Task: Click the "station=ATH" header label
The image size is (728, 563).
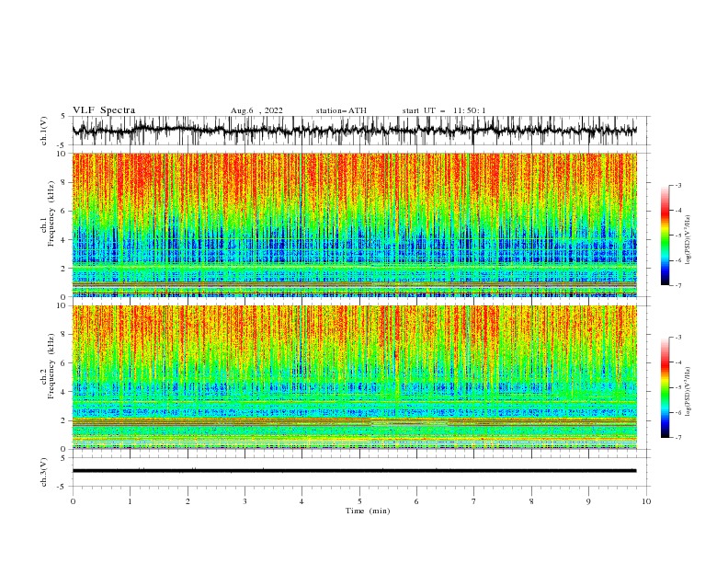Action: coord(341,110)
